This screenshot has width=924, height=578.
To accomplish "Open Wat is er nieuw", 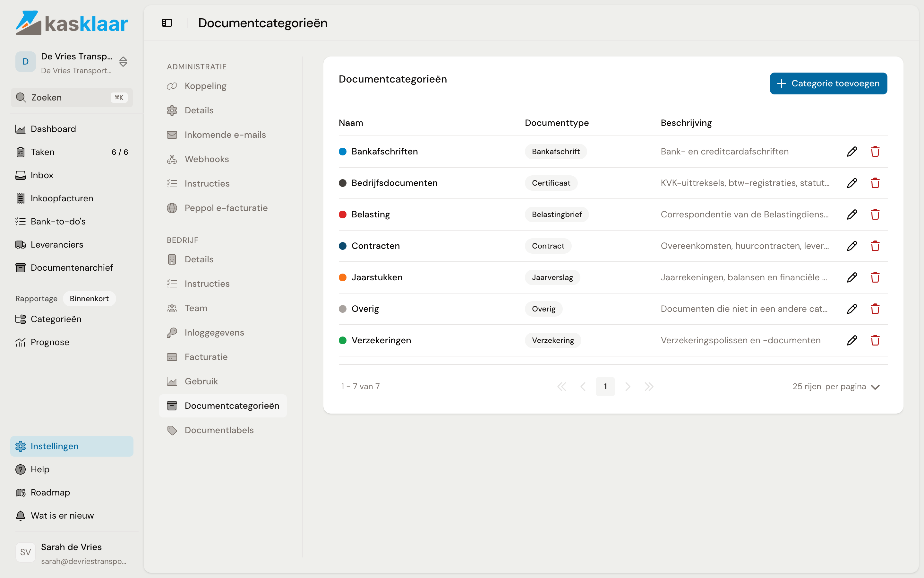I will click(x=72, y=516).
